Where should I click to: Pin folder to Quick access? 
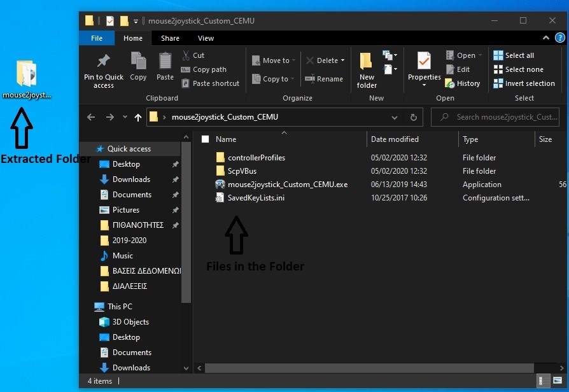[x=103, y=71]
